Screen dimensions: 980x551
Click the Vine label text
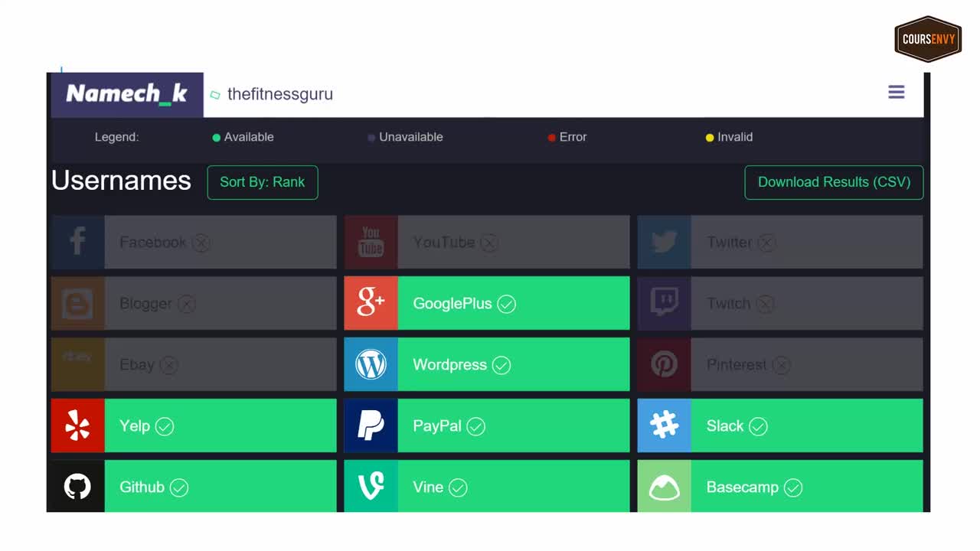[428, 487]
